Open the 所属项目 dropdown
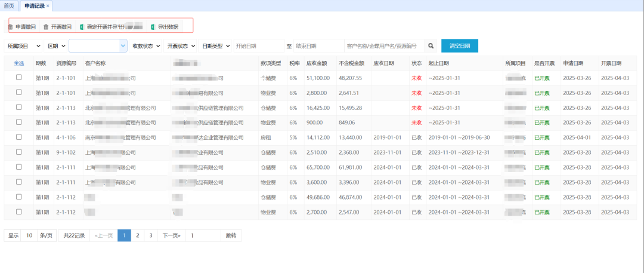The height and width of the screenshot is (273, 644). coord(24,46)
